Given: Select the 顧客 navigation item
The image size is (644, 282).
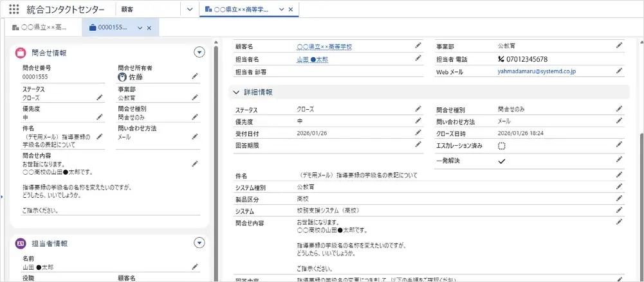Looking at the screenshot, I should 127,9.
